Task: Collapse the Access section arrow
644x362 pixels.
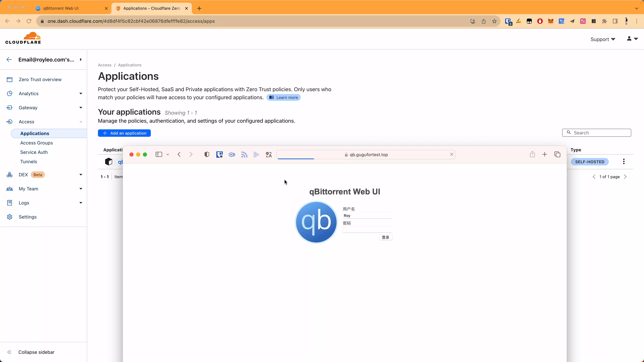Action: pyautogui.click(x=81, y=122)
